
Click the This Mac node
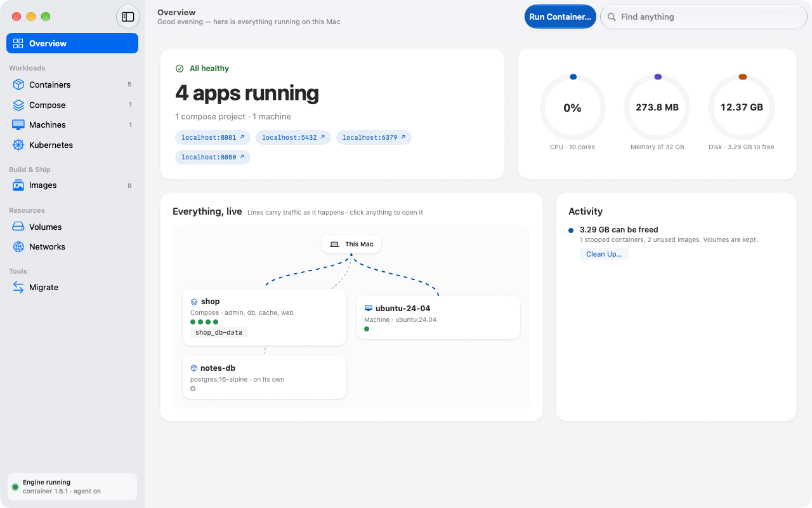(351, 244)
